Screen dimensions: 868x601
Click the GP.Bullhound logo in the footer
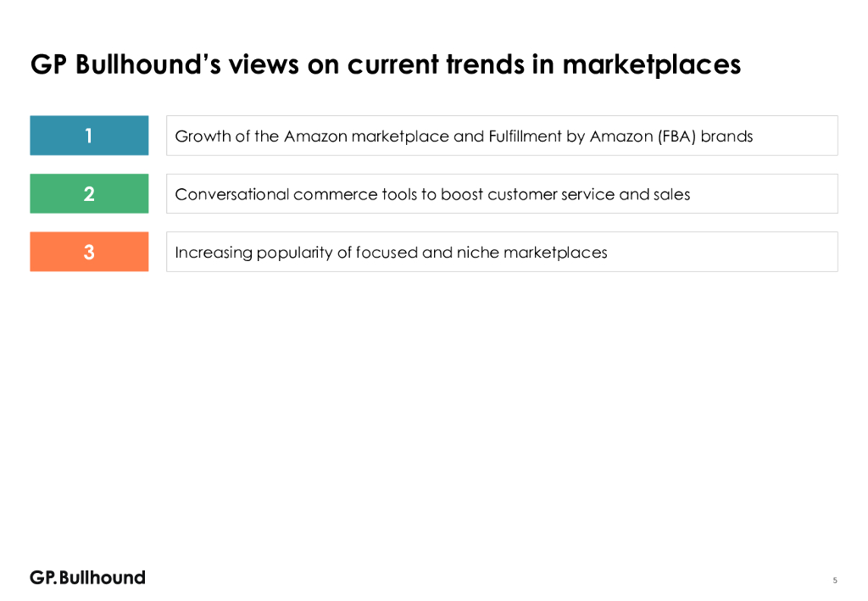pos(87,577)
